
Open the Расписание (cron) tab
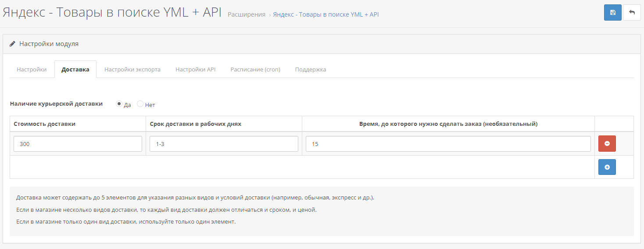pos(255,69)
